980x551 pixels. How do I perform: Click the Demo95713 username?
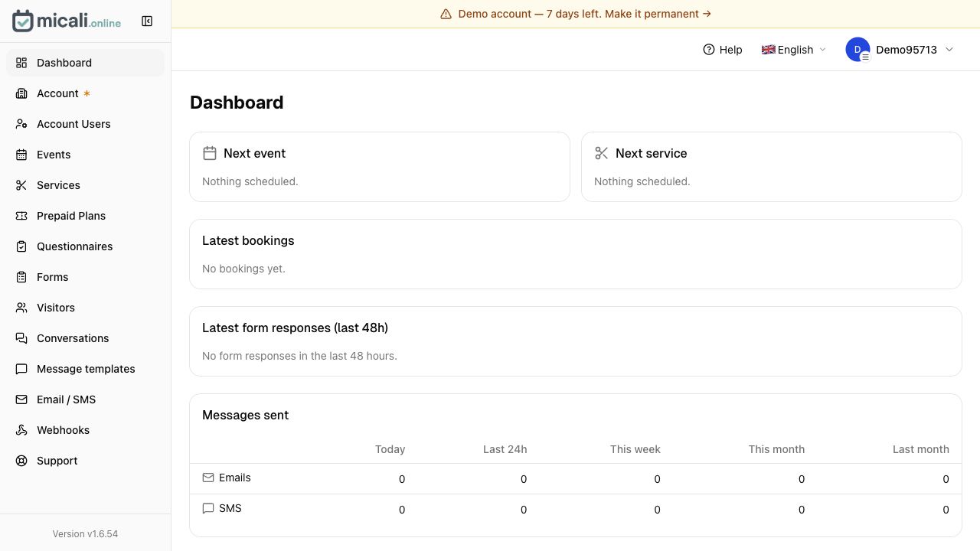point(906,50)
